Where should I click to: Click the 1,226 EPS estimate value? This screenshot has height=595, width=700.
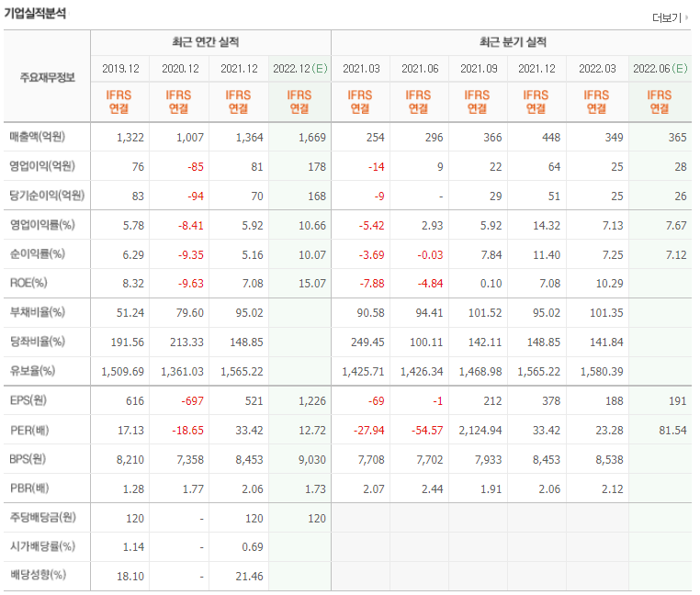point(312,401)
